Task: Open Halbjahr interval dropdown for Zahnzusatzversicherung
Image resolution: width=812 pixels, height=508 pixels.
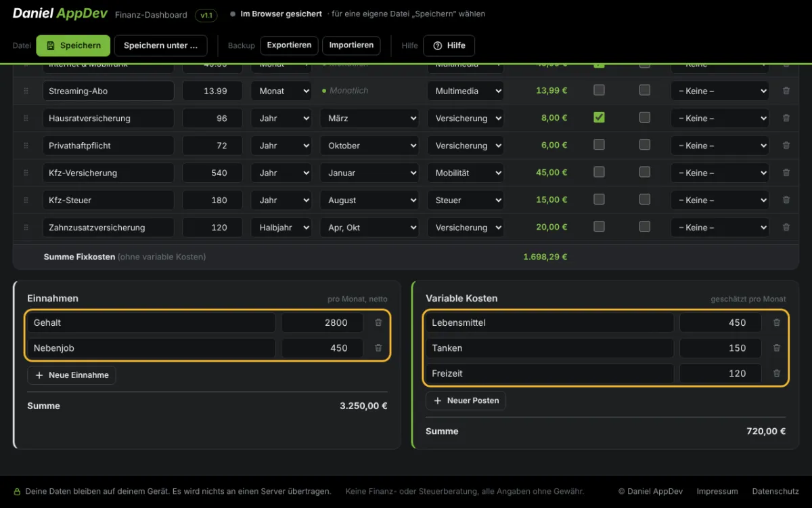Action: tap(281, 228)
